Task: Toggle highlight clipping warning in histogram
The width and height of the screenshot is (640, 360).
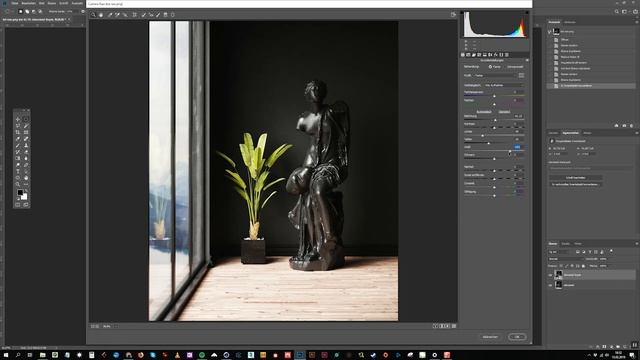Action: 527,13
